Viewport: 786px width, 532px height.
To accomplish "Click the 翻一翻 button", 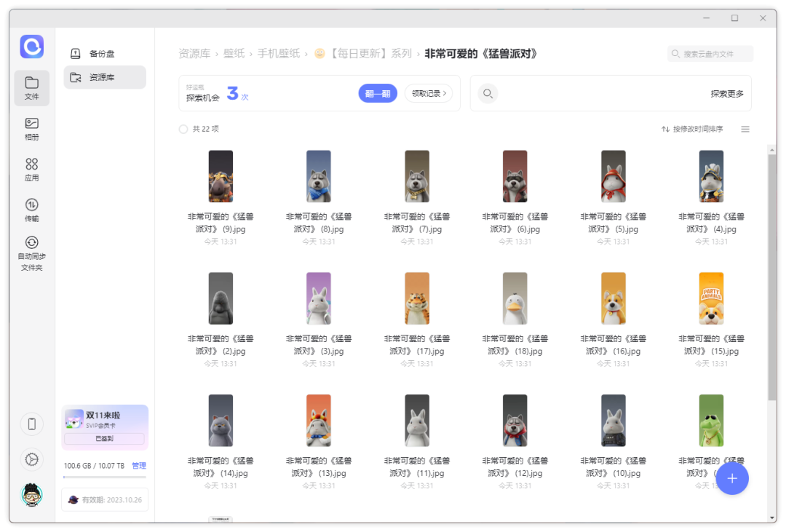I will (x=378, y=93).
